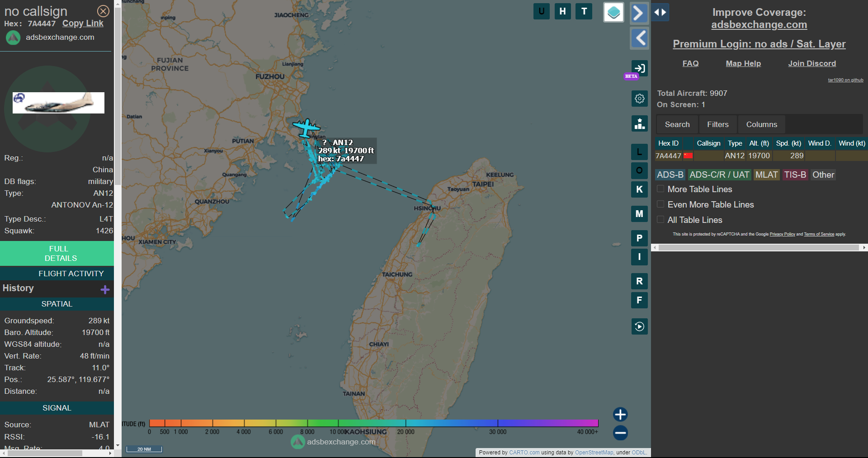This screenshot has height=458, width=868.
Task: Expand History with the plus icon
Action: (x=105, y=289)
